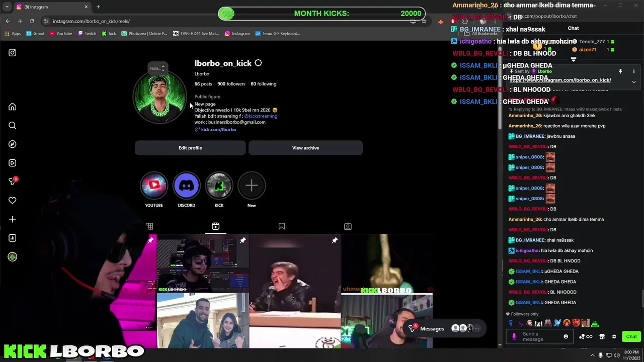The width and height of the screenshot is (644, 362).
Task: Open Gmail bookmark
Action: click(x=35, y=34)
